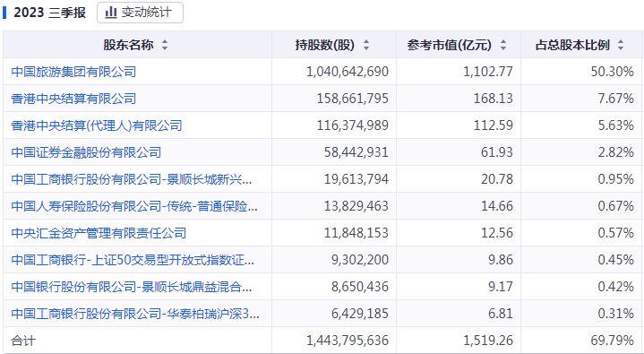
Task: Sort by 股东名称 column arrows
Action: [165, 45]
